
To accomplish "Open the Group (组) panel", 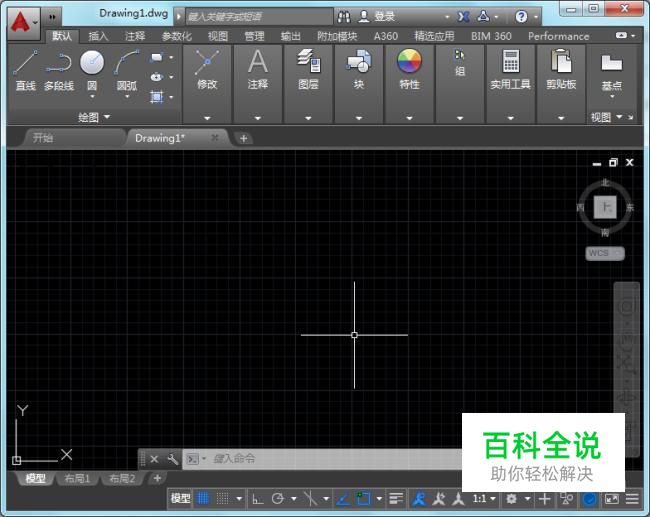I will click(460, 63).
